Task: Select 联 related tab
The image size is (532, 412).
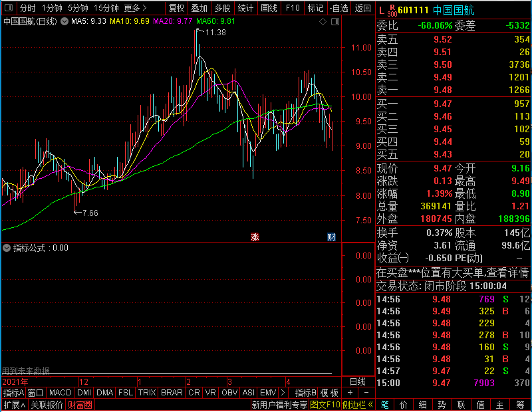Action: pyautogui.click(x=461, y=405)
